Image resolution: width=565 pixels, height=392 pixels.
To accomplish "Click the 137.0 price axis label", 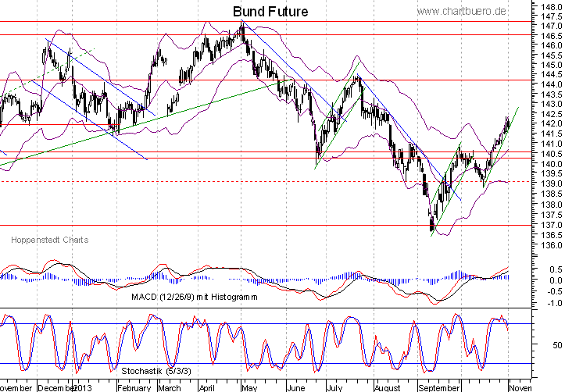I will tap(551, 225).
